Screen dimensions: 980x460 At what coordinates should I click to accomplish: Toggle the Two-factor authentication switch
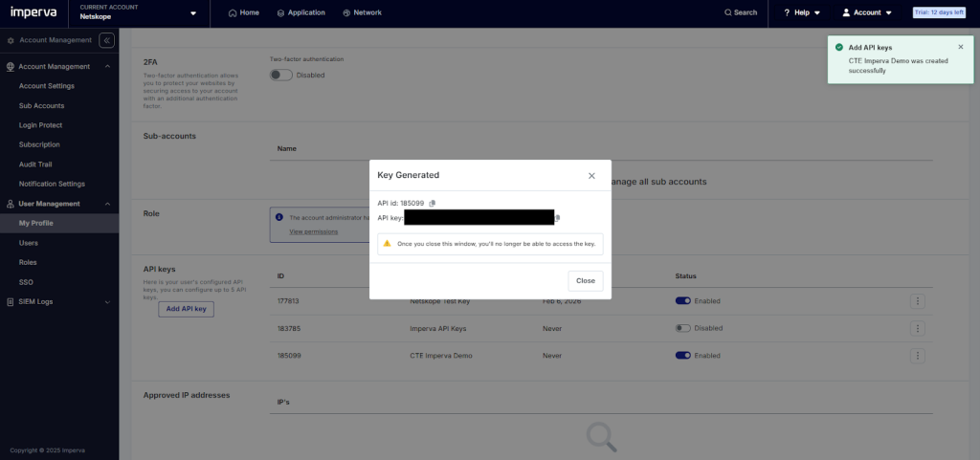(x=281, y=75)
